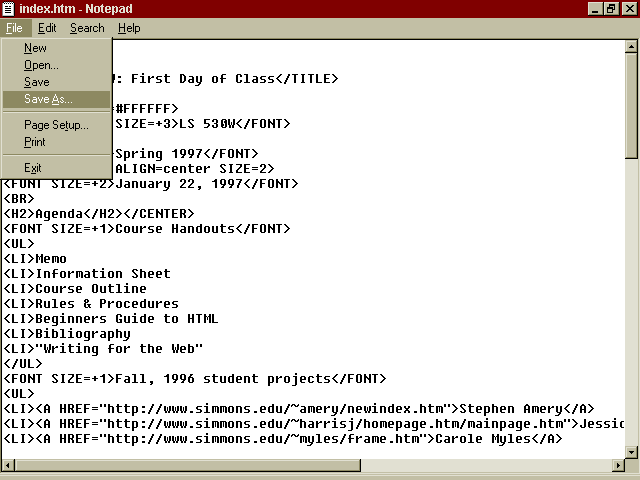Choose New from the File menu
The width and height of the screenshot is (640, 480).
[36, 48]
